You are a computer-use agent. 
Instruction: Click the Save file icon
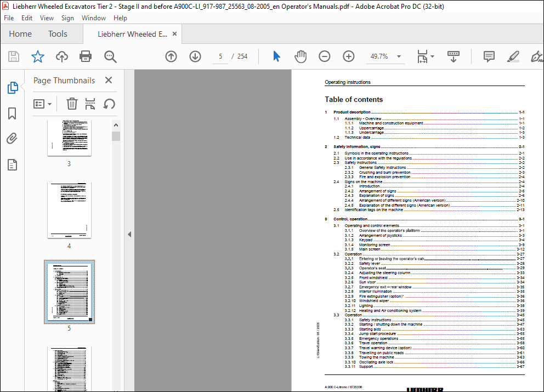14,56
